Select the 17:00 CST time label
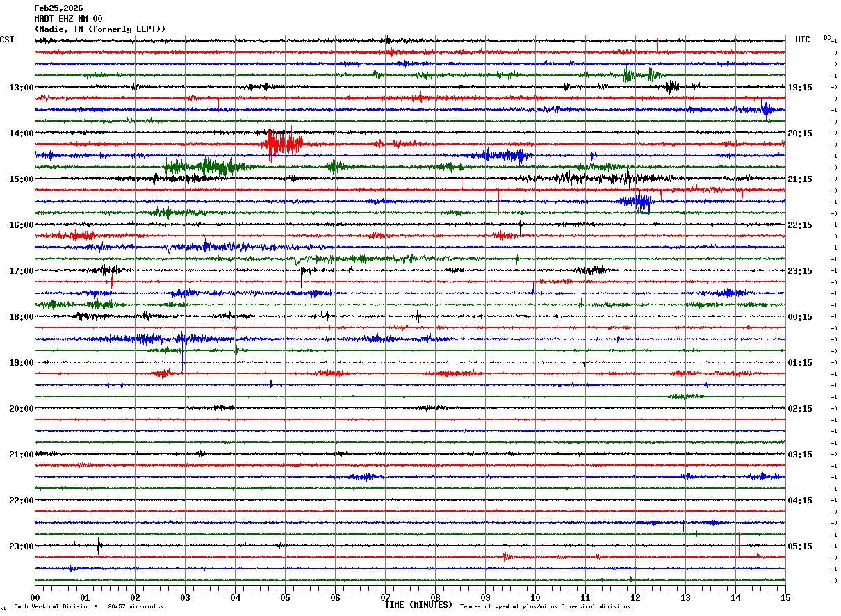 22,271
